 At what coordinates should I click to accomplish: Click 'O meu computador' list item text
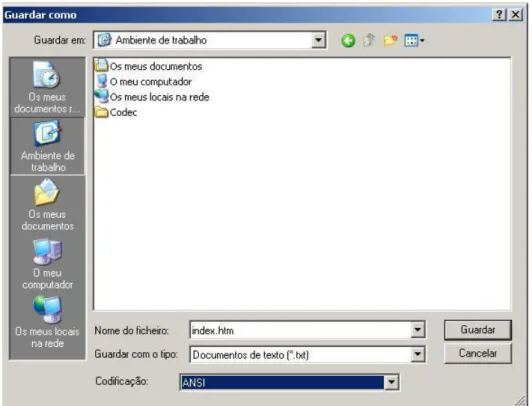click(151, 82)
